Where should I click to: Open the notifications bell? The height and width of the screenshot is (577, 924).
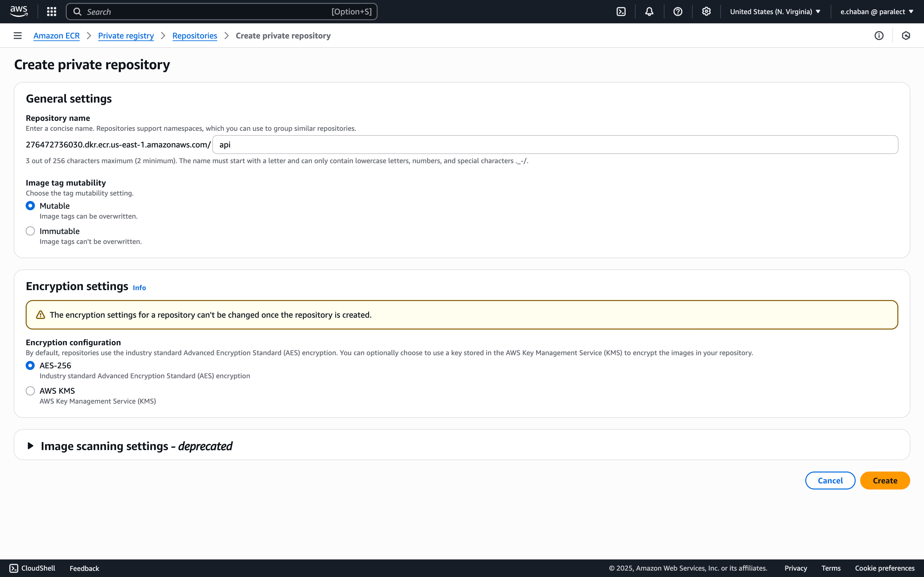click(649, 12)
